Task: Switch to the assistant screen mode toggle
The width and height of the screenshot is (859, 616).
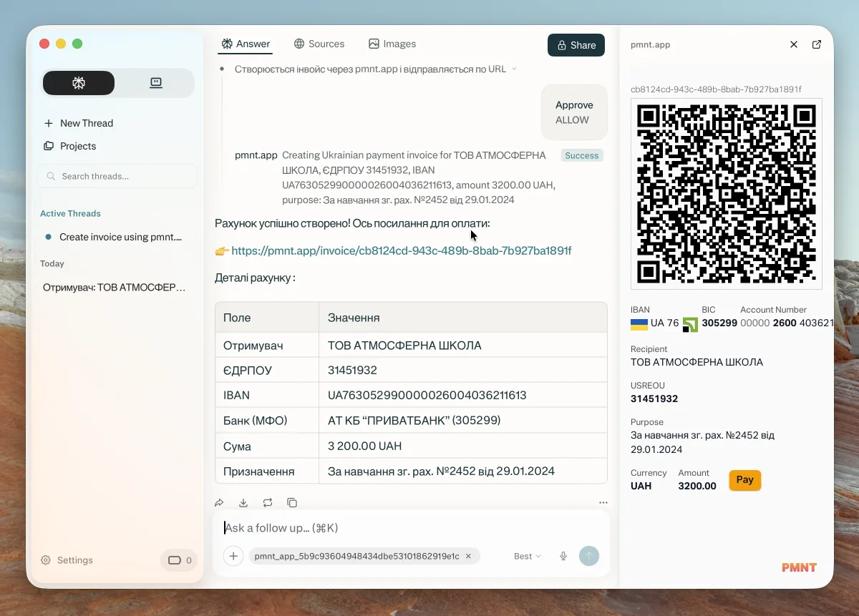Action: pyautogui.click(x=156, y=83)
